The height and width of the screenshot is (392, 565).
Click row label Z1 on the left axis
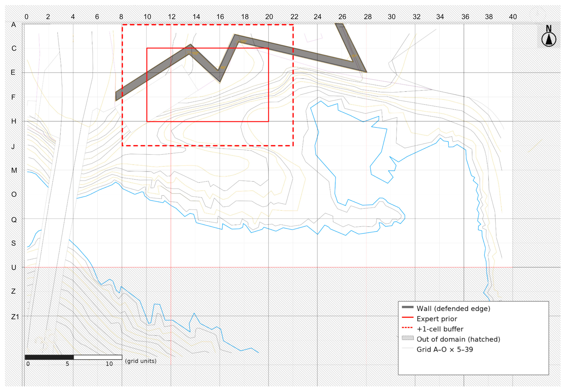15,317
